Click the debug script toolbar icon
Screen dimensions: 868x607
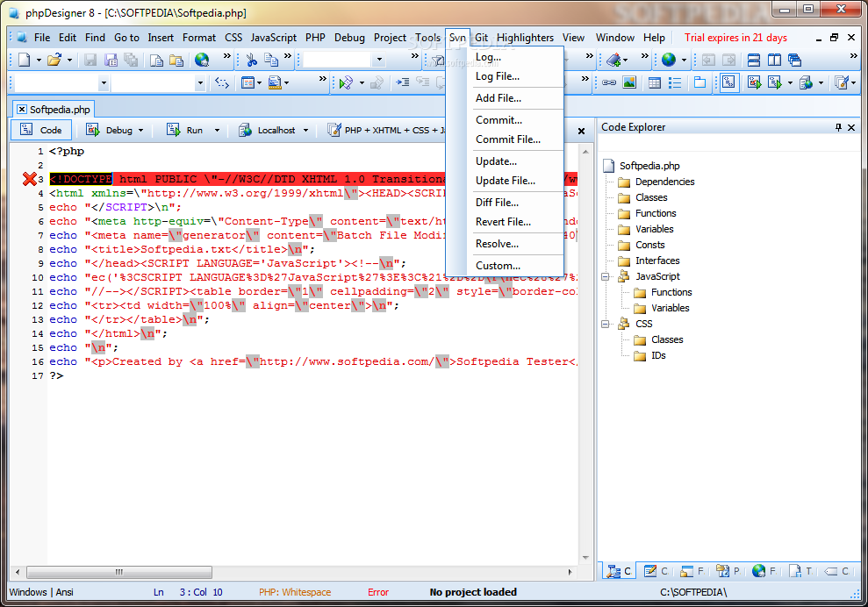coord(754,83)
